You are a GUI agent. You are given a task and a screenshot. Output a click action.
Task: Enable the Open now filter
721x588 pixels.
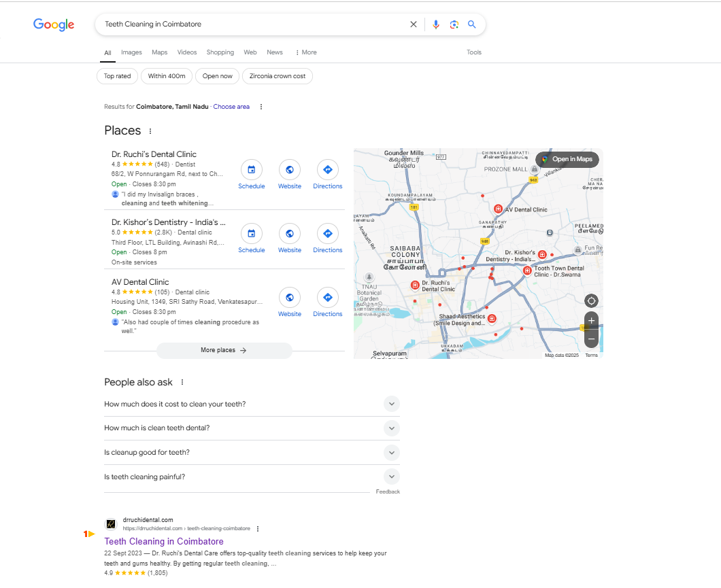(x=218, y=76)
